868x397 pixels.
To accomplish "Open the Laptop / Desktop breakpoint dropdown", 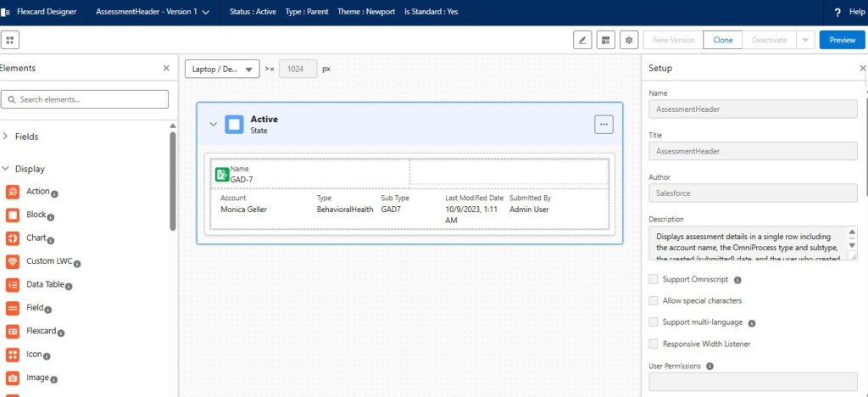I will (x=222, y=69).
